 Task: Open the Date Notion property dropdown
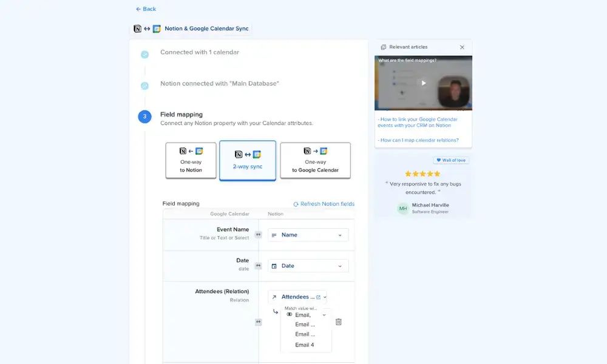click(308, 266)
